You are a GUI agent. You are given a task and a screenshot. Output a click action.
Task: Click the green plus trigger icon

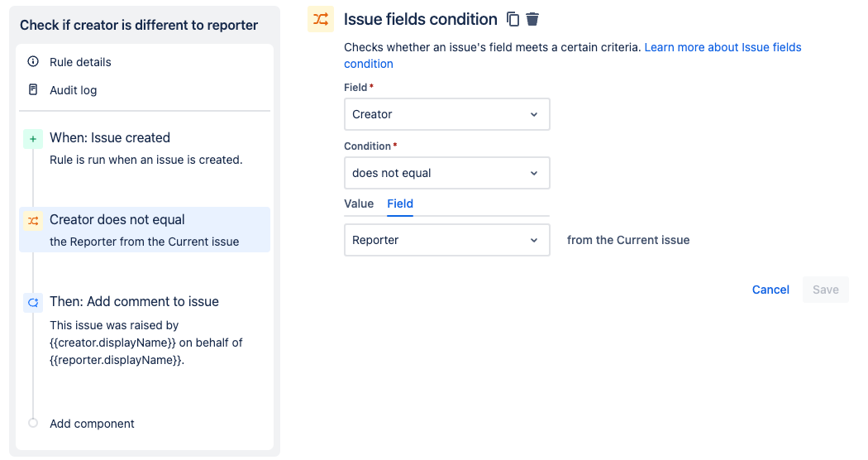click(33, 139)
